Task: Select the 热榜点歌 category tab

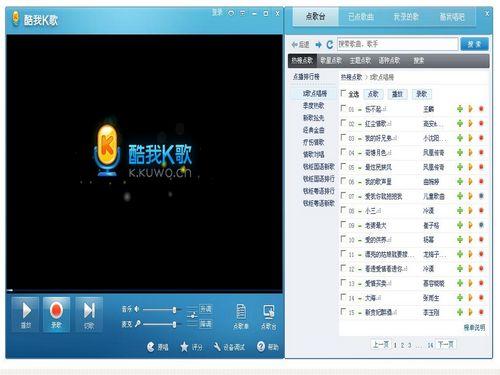Action: (x=302, y=60)
